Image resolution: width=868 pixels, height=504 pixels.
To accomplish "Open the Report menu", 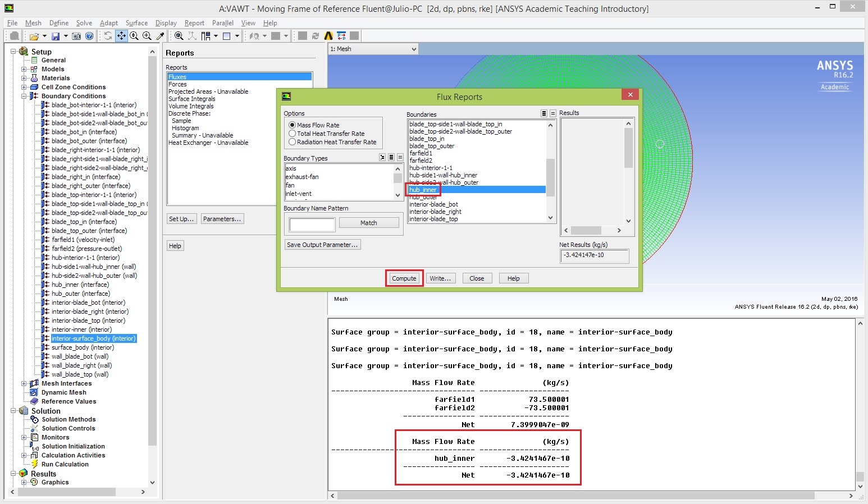I will pos(194,23).
